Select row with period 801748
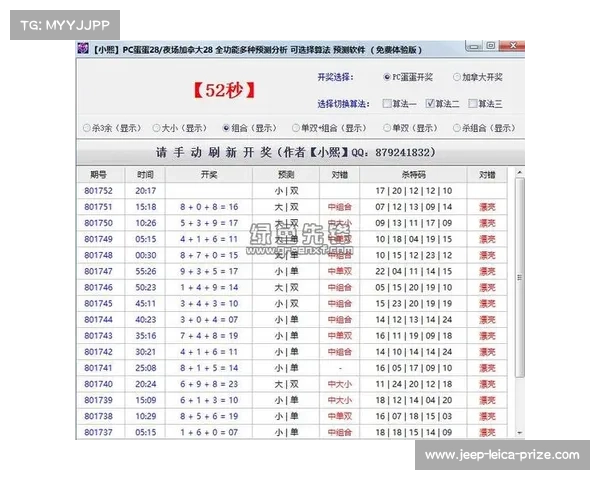Viewport: 600px width, 480px height. (292, 255)
